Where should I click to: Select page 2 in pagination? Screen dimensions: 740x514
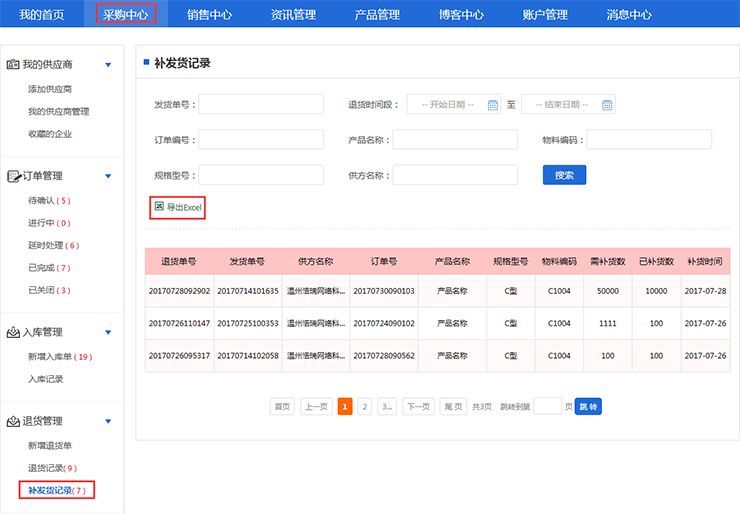pyautogui.click(x=364, y=406)
